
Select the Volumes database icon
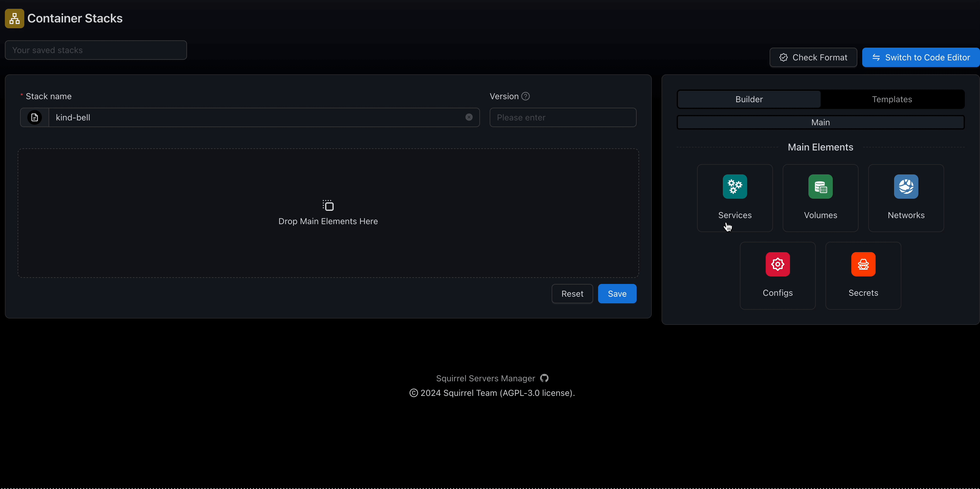[820, 187]
